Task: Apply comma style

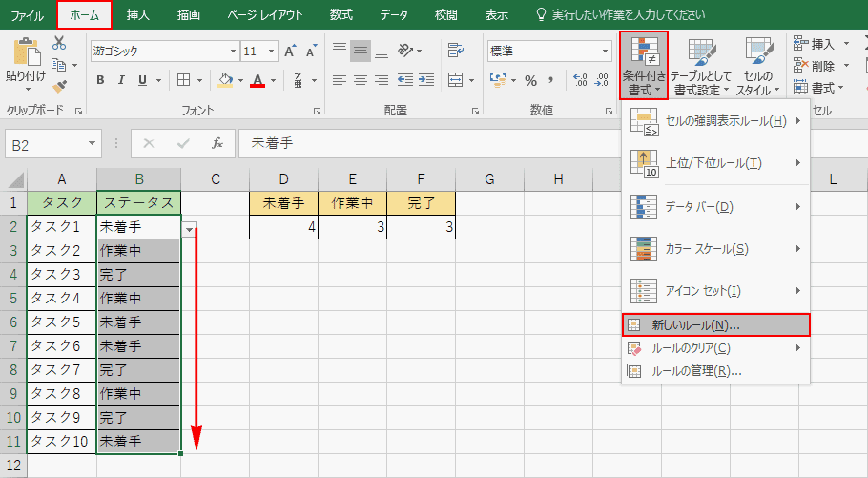Action: [550, 81]
